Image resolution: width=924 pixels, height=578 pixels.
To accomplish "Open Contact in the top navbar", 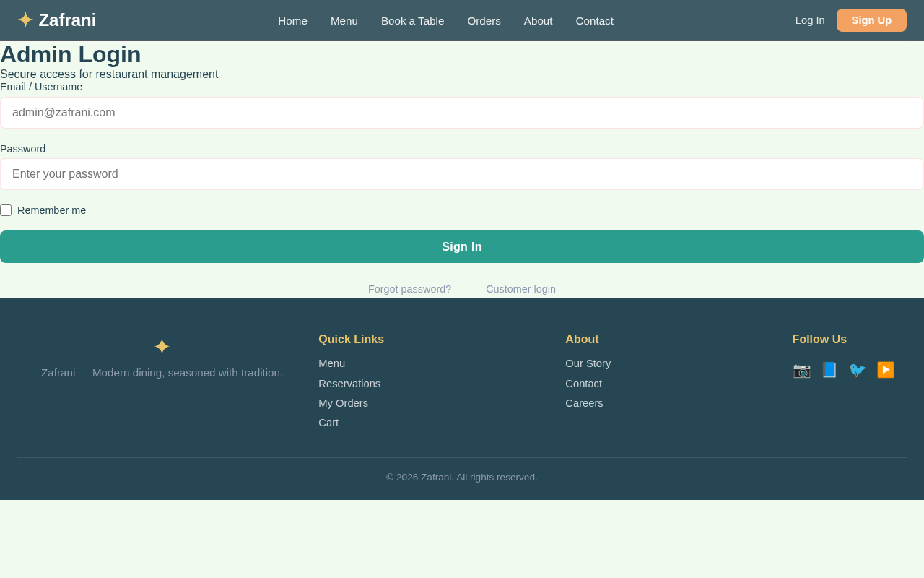I will (594, 20).
